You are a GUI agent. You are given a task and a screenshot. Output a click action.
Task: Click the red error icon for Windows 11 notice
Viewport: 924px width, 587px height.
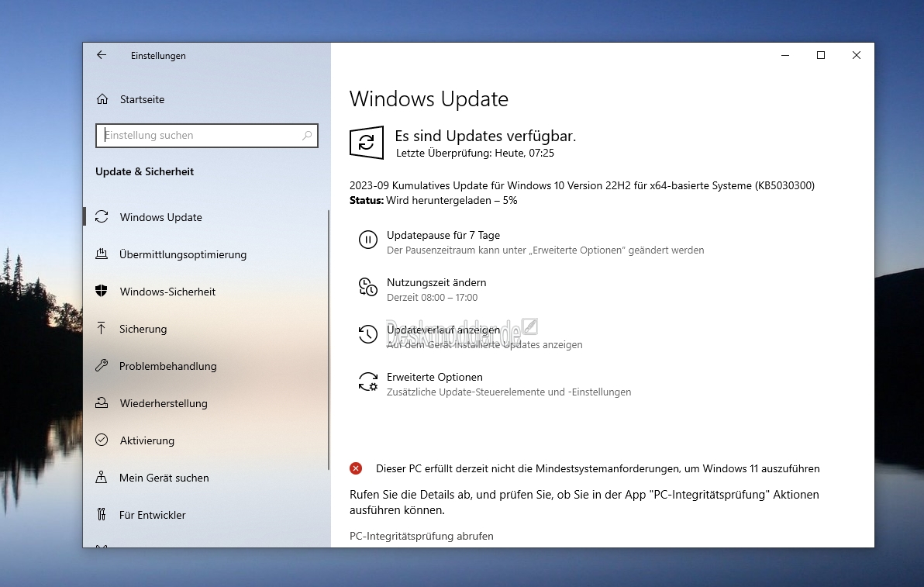point(356,468)
